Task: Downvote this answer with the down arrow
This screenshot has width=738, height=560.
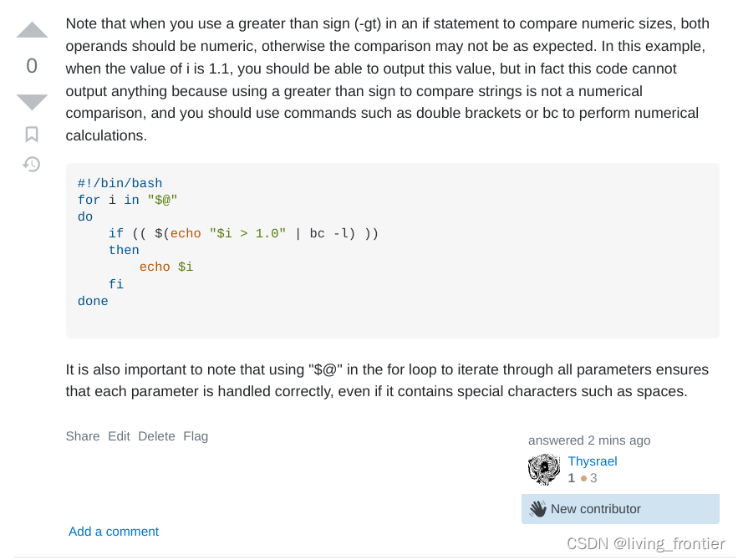Action: (32, 102)
